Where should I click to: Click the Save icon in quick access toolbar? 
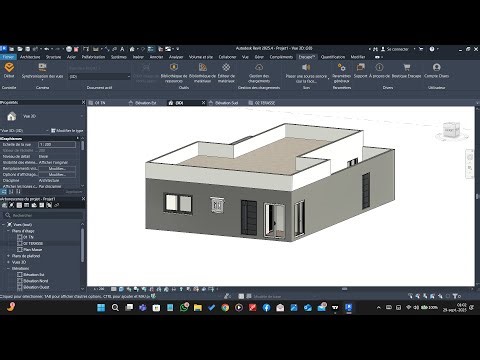[28, 49]
